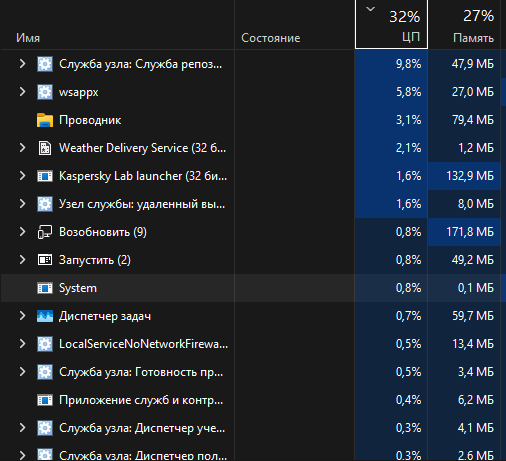Expand the Служба узла: Служба репоз... row

22,64
